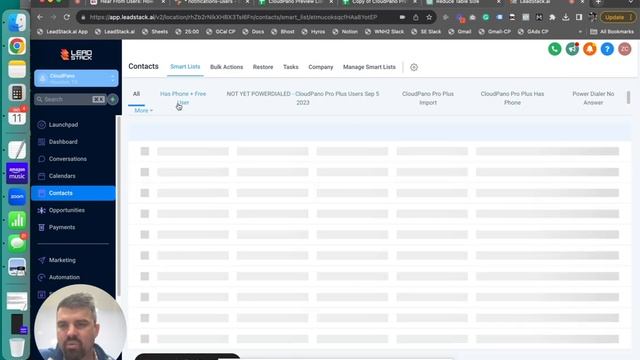Open Marketing in the sidebar
The image size is (640, 360).
62,260
